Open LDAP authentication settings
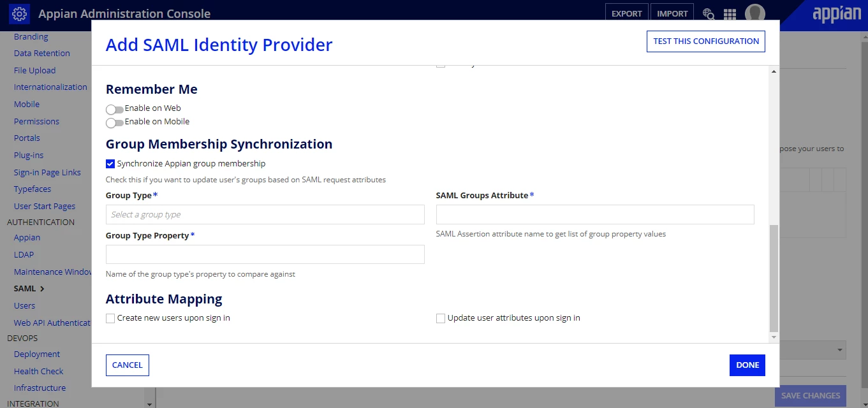 click(x=24, y=255)
